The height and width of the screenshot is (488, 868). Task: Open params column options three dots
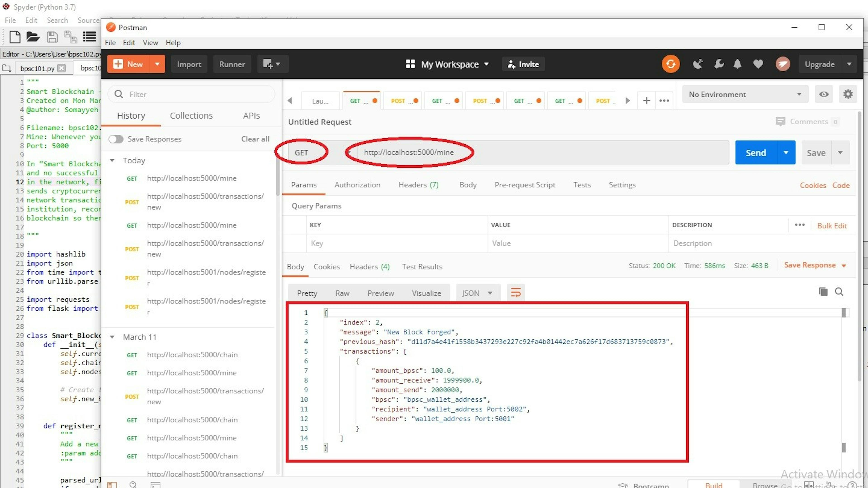coord(800,225)
